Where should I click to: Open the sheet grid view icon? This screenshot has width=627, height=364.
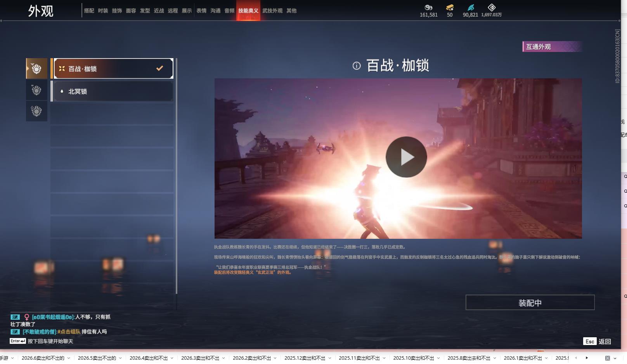pos(608,358)
